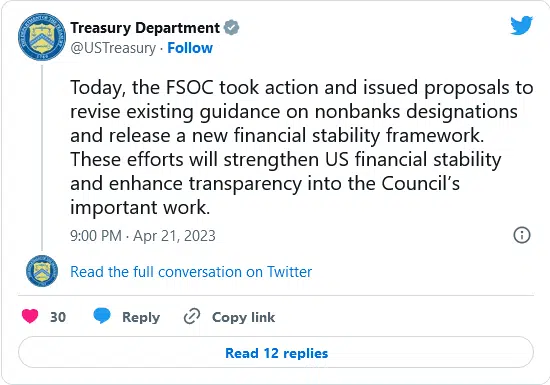Read the full conversation on Twitter
This screenshot has width=550, height=385.
pyautogui.click(x=191, y=272)
